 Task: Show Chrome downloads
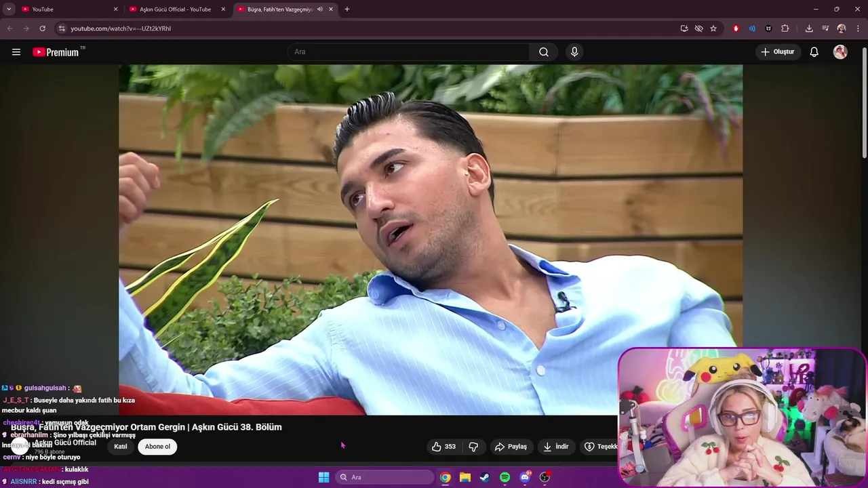pos(809,28)
